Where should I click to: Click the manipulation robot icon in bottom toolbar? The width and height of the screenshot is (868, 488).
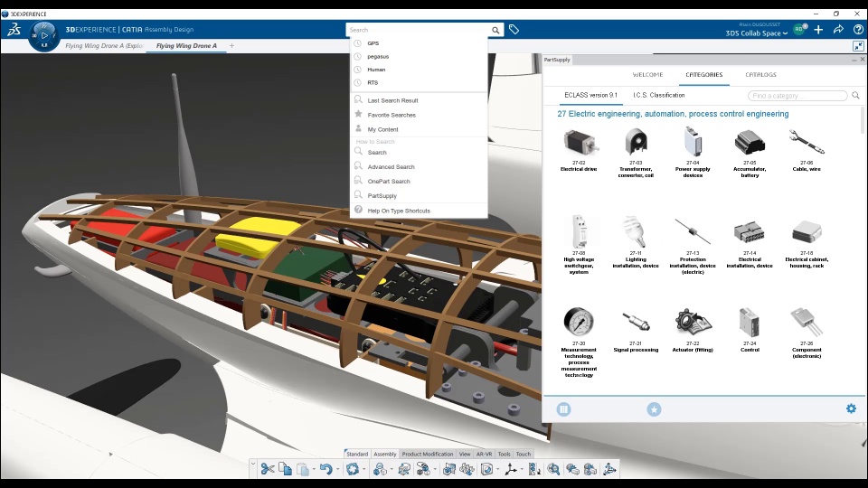click(x=609, y=469)
